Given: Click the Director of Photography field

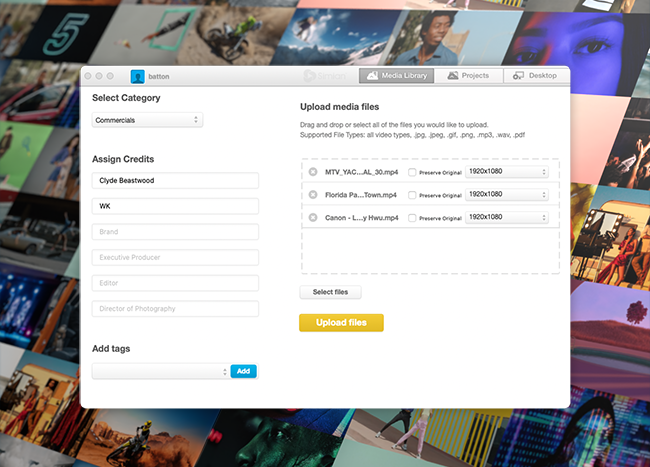Looking at the screenshot, I should [175, 309].
